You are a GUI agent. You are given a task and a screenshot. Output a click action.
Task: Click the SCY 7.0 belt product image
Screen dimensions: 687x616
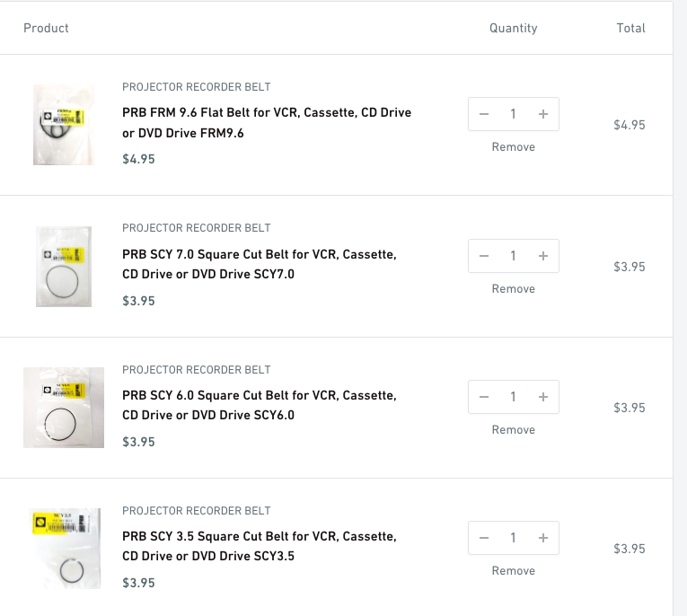(x=64, y=267)
